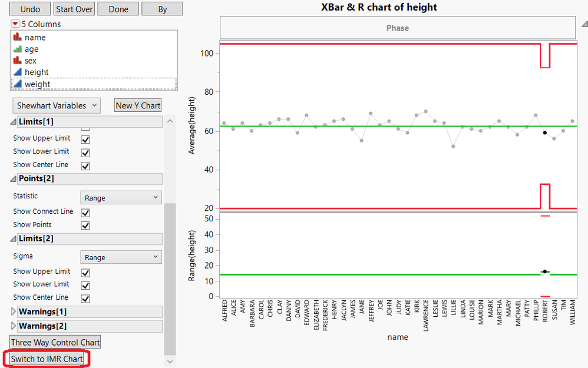Open the Shewhart Variables dropdown

click(56, 105)
